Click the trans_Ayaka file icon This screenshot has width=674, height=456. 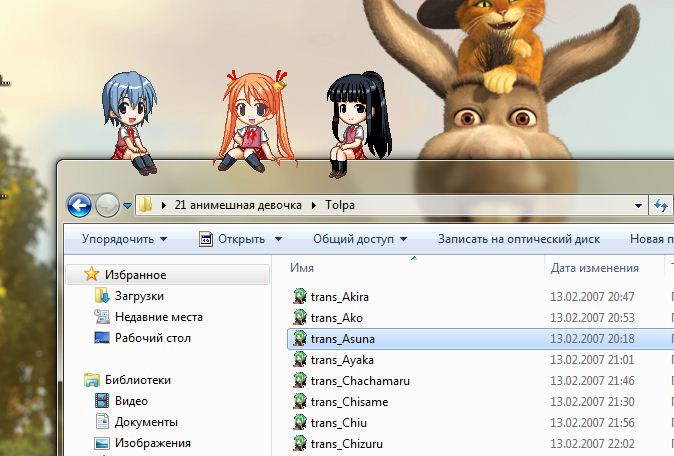(x=300, y=359)
